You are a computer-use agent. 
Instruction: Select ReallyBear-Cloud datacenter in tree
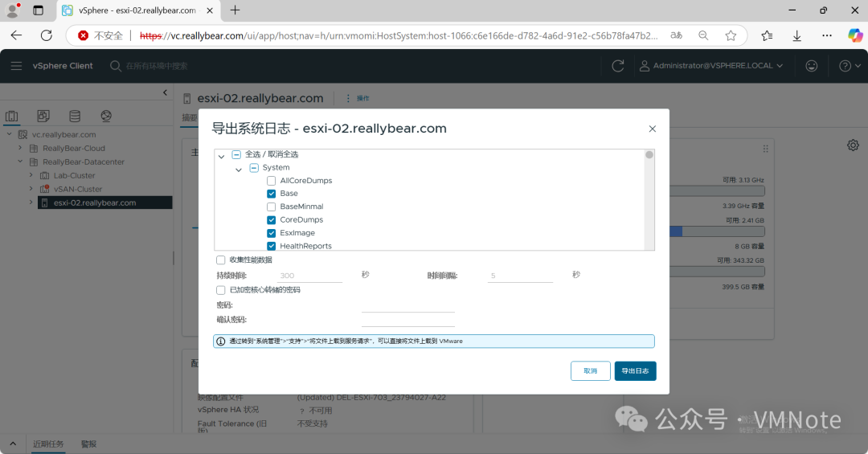[x=74, y=149]
